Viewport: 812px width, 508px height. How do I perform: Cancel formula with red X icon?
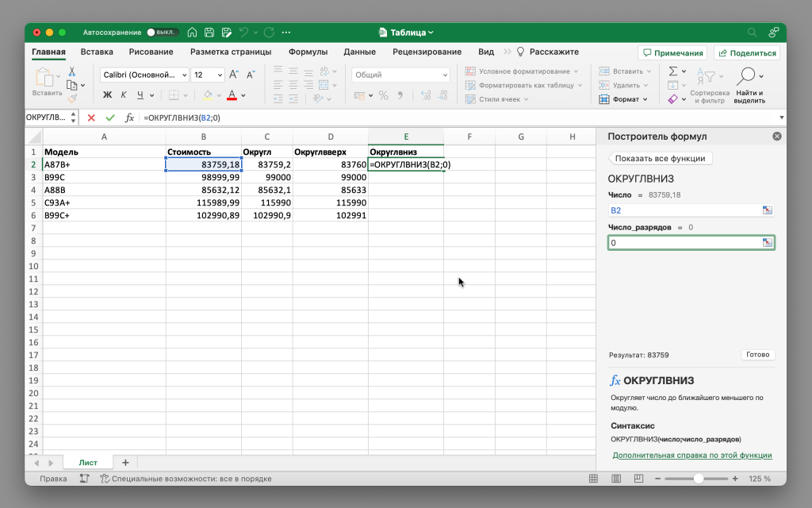[91, 117]
